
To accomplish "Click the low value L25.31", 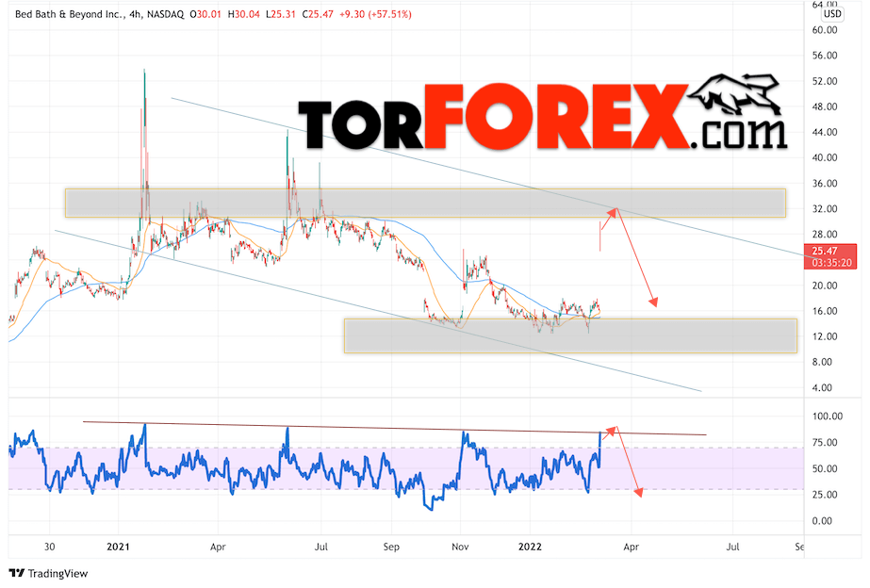I will 281,14.
